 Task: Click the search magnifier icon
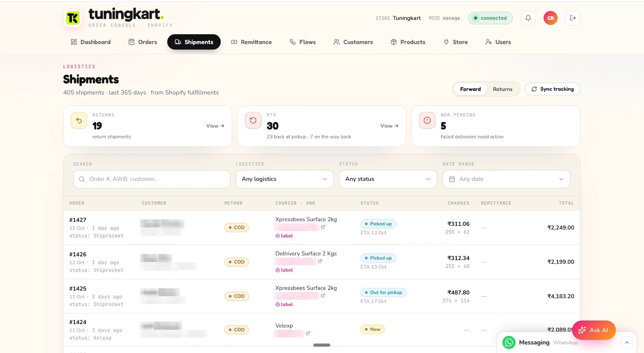click(82, 179)
